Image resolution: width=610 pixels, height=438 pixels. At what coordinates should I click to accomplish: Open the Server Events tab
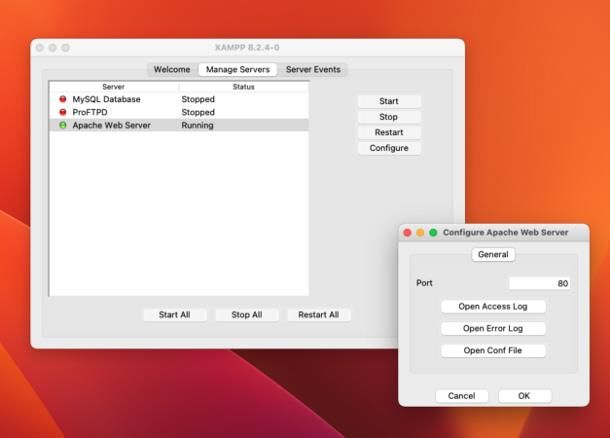(313, 70)
